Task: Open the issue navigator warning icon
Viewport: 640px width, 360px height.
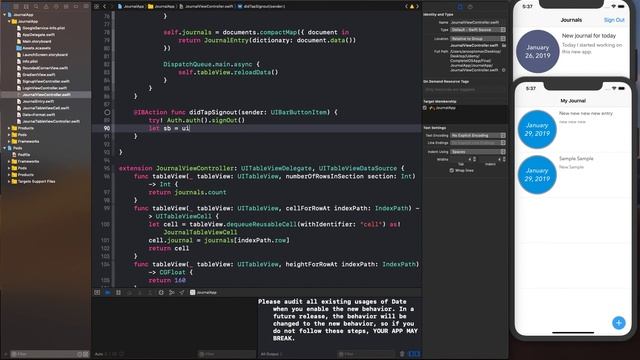Action: 46,7
